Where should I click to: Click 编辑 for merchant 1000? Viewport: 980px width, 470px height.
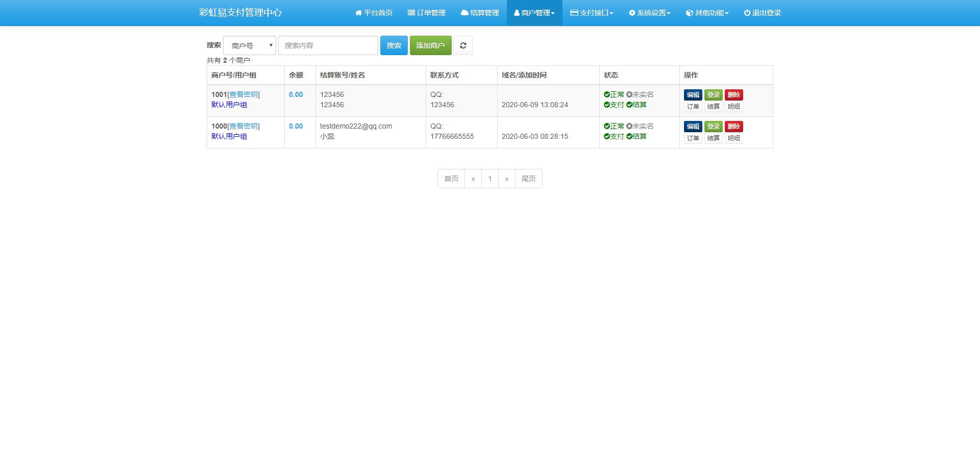coord(693,126)
